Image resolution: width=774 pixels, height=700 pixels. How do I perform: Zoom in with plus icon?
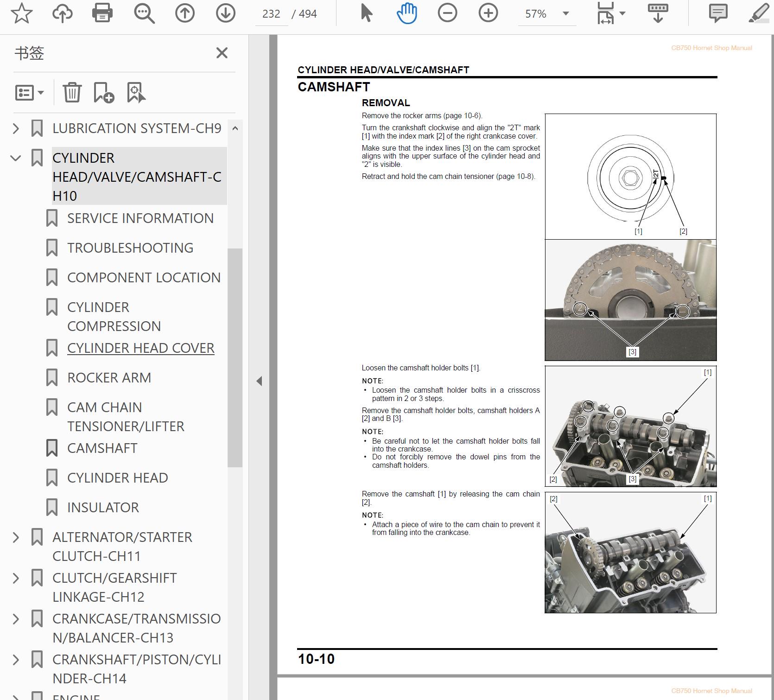coord(488,13)
